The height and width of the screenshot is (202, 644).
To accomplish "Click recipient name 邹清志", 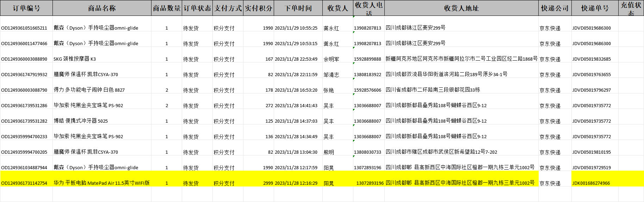I will pyautogui.click(x=331, y=75).
